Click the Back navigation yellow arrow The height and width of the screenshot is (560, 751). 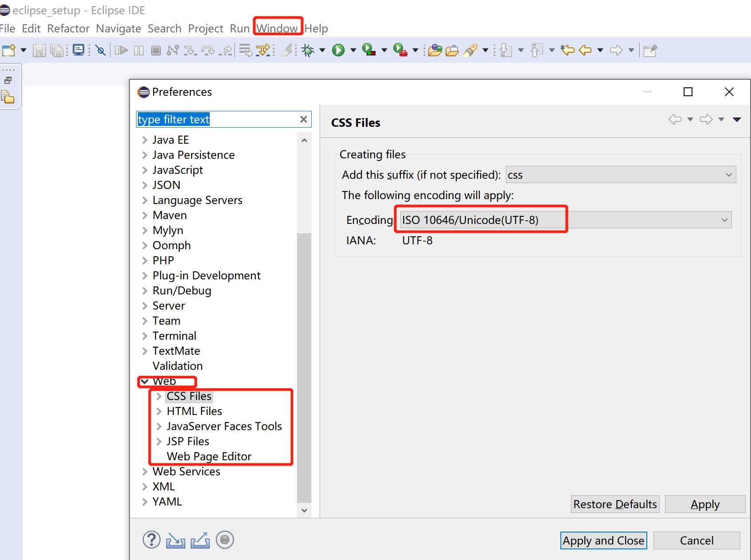tap(585, 50)
